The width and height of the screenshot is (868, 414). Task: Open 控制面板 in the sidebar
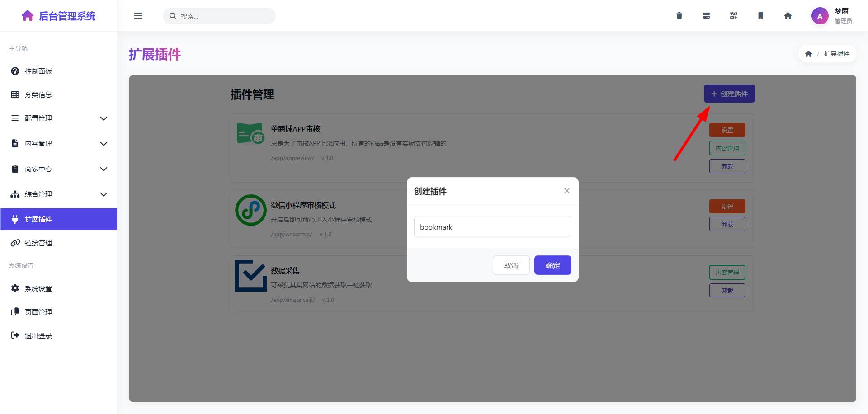click(x=38, y=71)
